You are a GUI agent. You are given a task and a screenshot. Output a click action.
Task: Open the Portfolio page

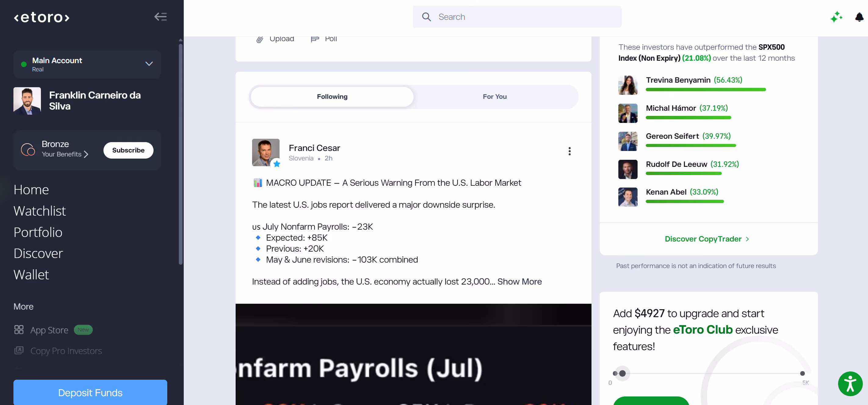pyautogui.click(x=38, y=232)
